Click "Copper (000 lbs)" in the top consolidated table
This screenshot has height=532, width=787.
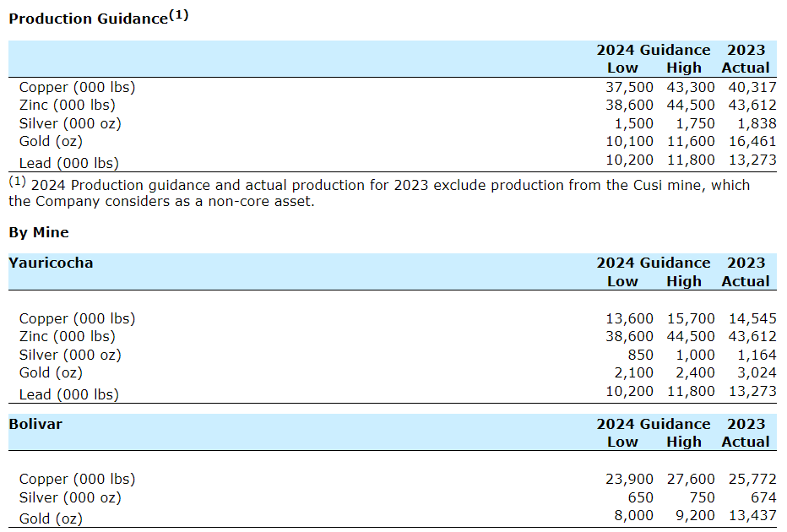[78, 87]
